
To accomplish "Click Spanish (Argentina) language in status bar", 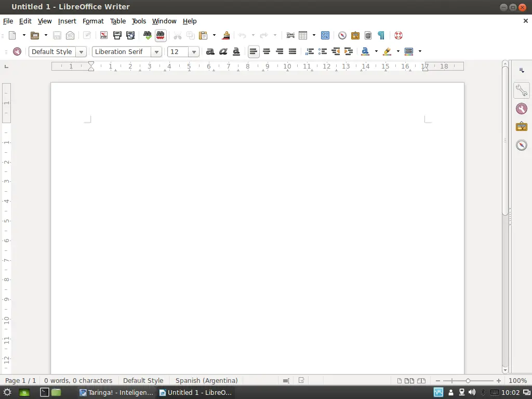I will 206,380.
